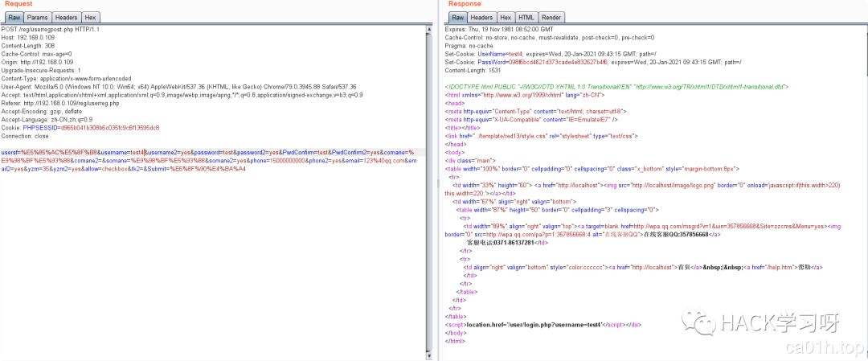Open the Request Params tab
The image size is (868, 361).
37,17
